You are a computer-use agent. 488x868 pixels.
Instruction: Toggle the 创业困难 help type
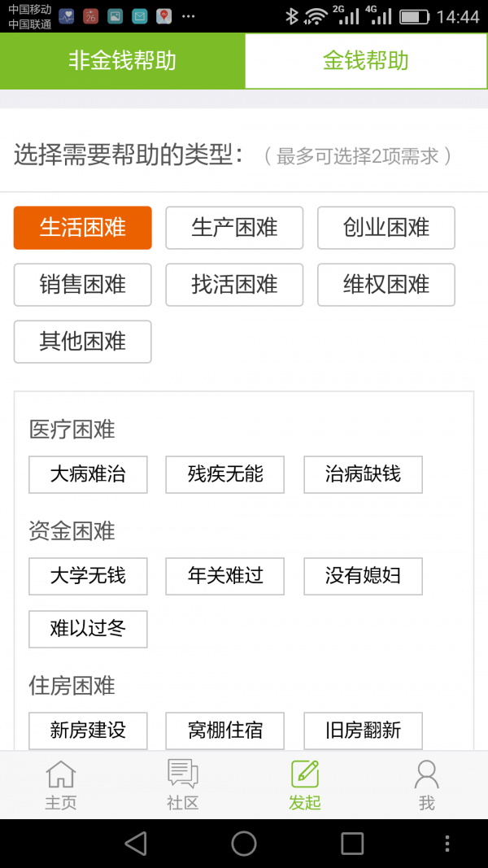(386, 228)
